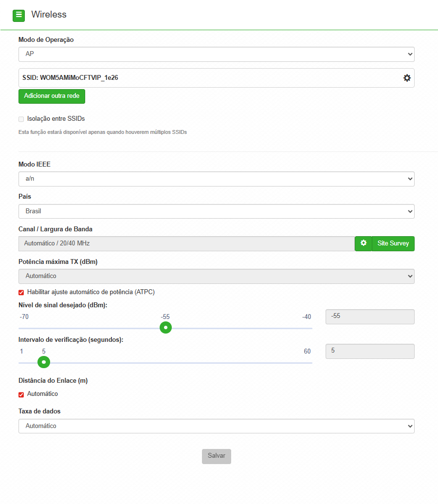Image resolution: width=438 pixels, height=504 pixels.
Task: Expand the Taxa de dados dropdown
Action: point(216,426)
